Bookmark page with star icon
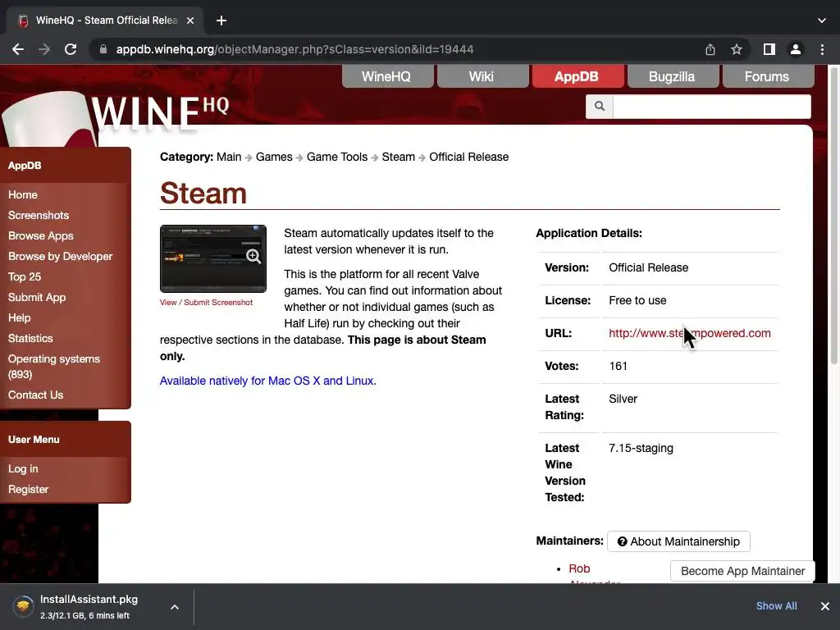 coord(737,49)
